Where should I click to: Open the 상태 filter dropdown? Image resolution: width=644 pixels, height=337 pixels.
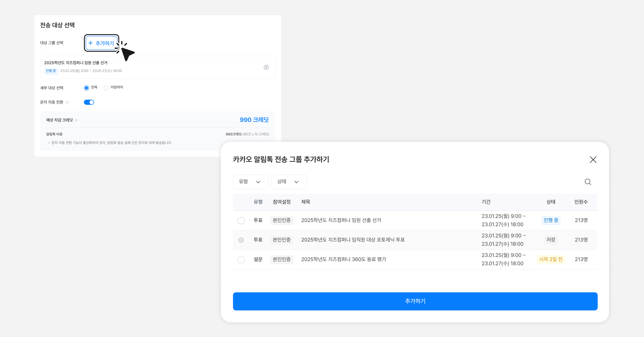point(289,182)
